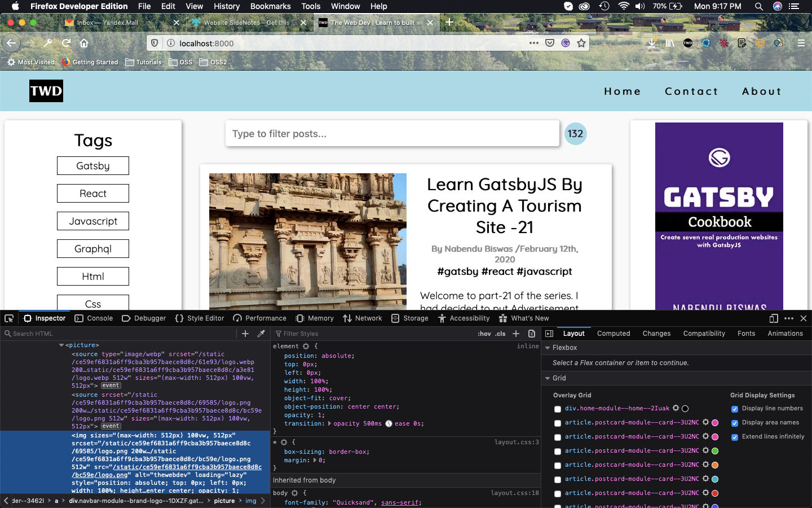Add a new node in the HTML pane

(x=245, y=334)
